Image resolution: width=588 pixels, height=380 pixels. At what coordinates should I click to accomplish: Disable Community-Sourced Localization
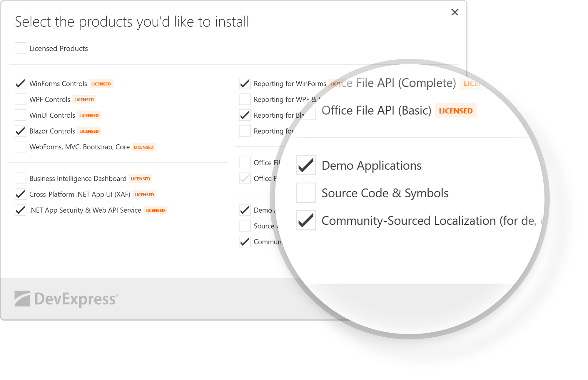click(305, 220)
